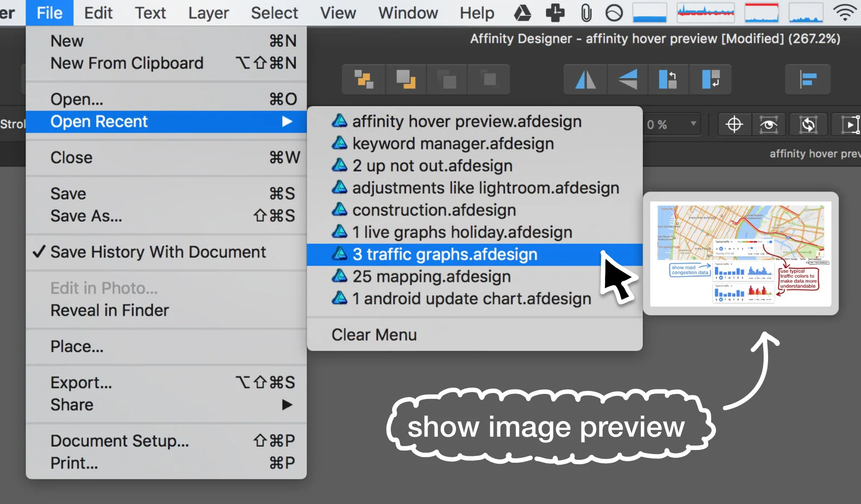Open the alignment options icon
Image resolution: width=861 pixels, height=504 pixels.
[807, 79]
